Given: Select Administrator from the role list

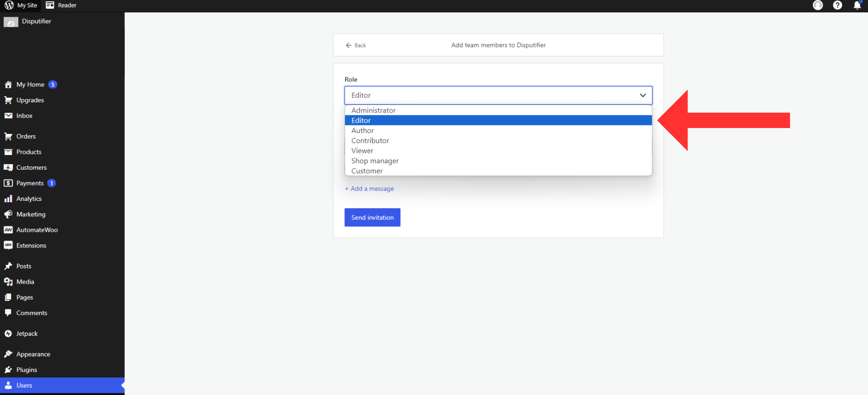Looking at the screenshot, I should (373, 110).
